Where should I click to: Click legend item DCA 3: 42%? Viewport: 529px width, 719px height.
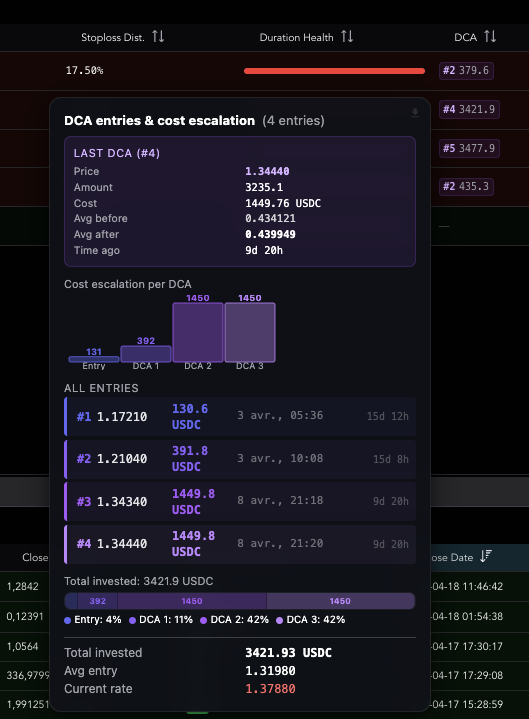click(x=311, y=620)
